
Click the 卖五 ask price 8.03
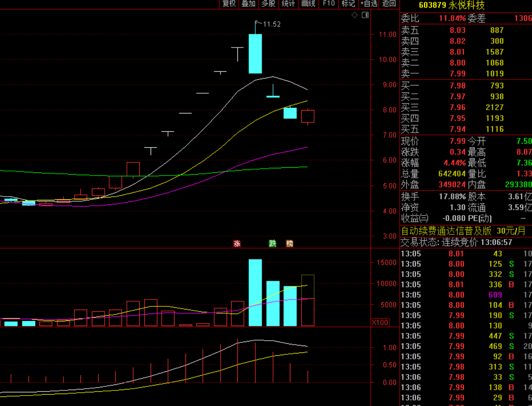[458, 30]
